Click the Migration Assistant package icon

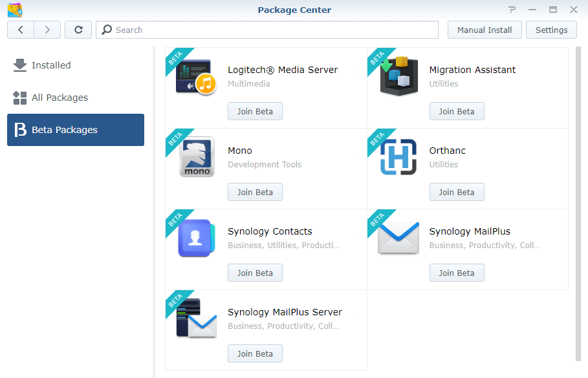point(398,76)
